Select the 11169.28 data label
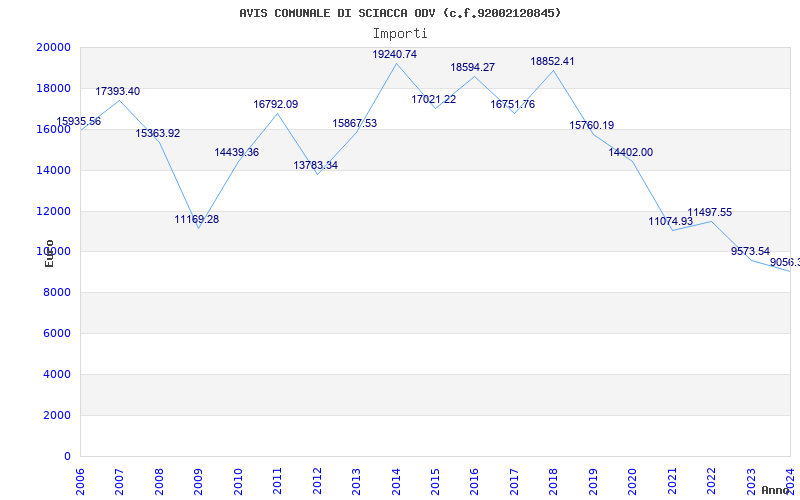800x500 pixels. pos(196,219)
